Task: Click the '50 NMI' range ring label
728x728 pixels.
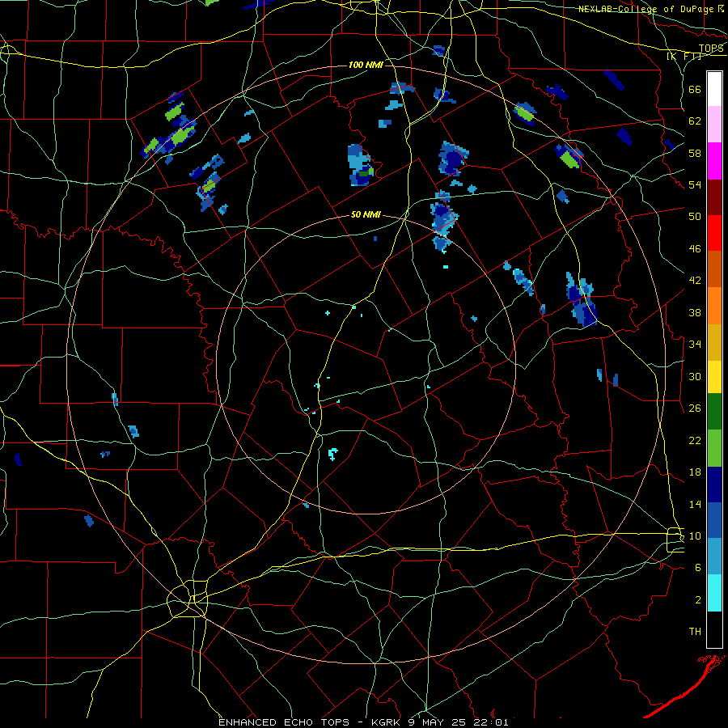Action: click(366, 214)
